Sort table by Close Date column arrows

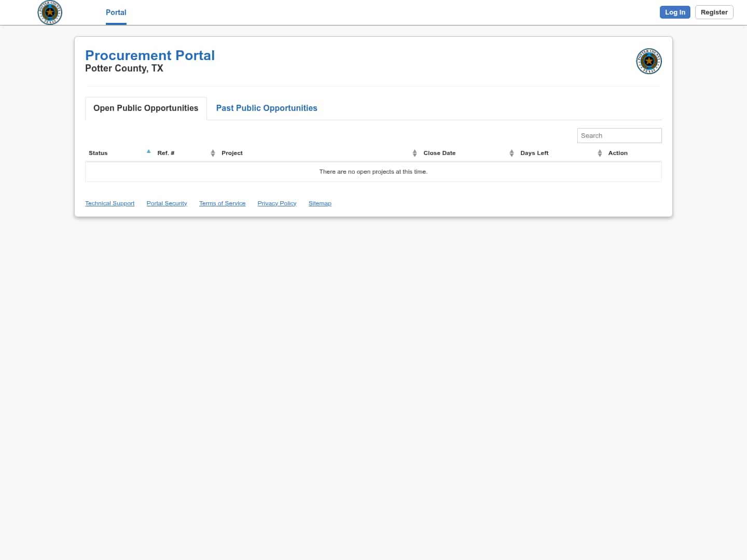coord(511,153)
